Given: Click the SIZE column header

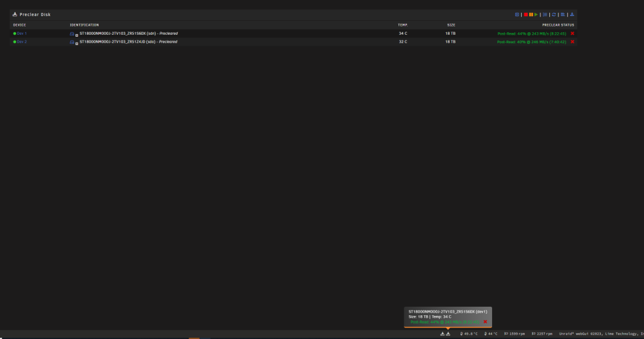Looking at the screenshot, I should [451, 25].
